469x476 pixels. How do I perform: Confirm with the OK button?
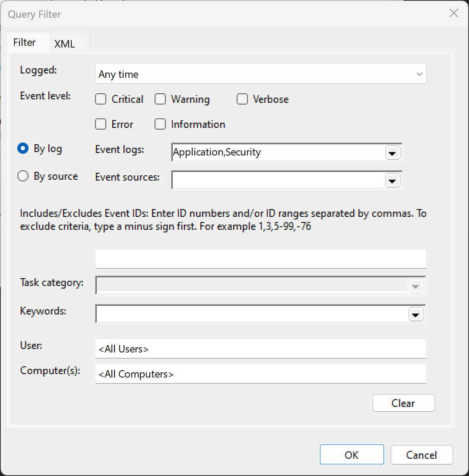click(x=352, y=454)
